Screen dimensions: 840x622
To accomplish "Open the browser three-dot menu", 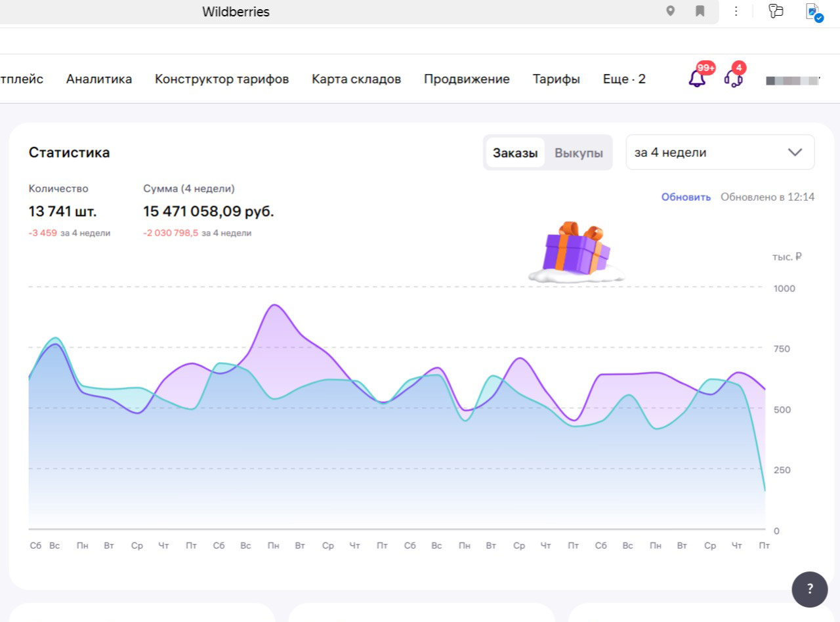I will click(736, 11).
